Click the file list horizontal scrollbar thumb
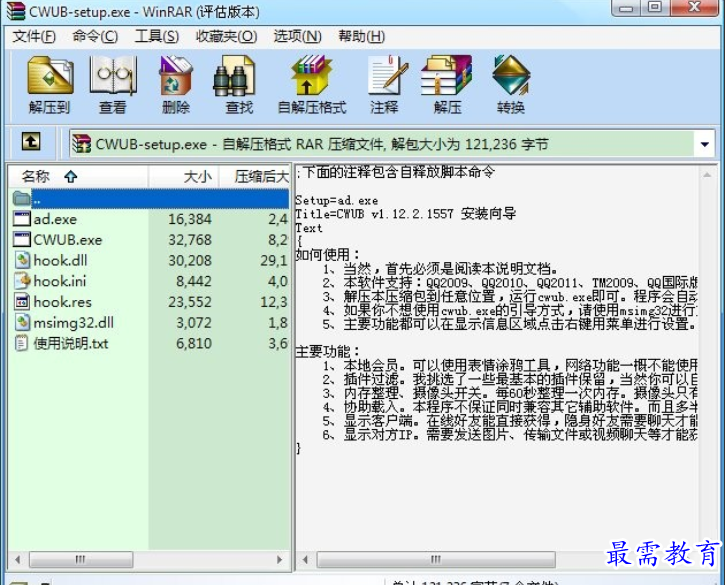 point(81,559)
